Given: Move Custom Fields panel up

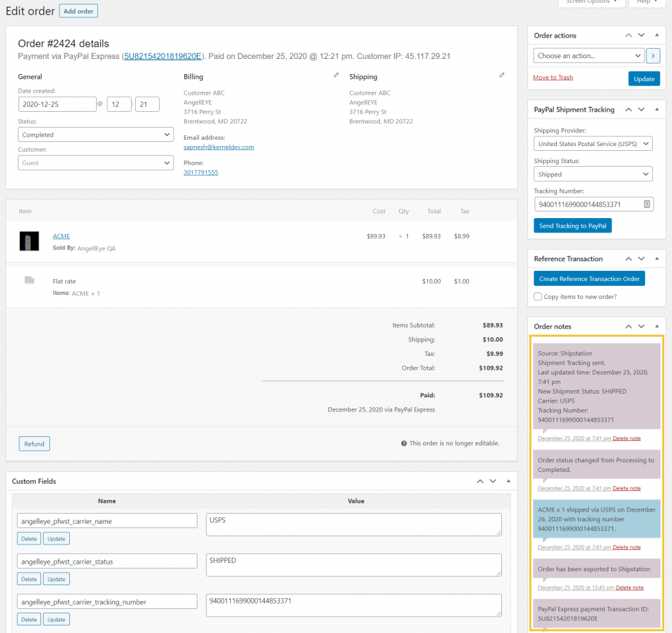Looking at the screenshot, I should [x=480, y=481].
